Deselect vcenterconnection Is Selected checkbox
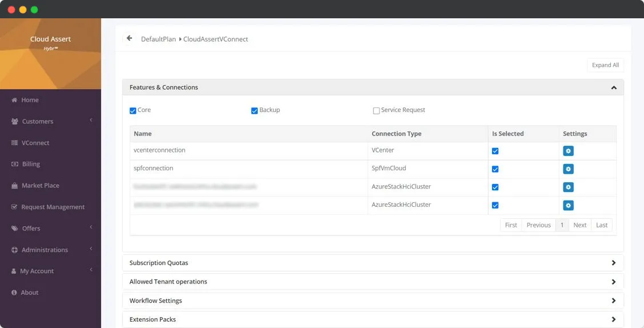Image resolution: width=644 pixels, height=328 pixels. point(495,151)
